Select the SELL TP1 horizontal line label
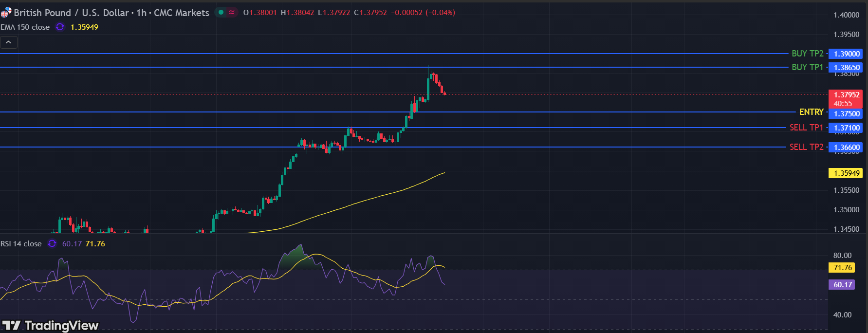 click(806, 128)
